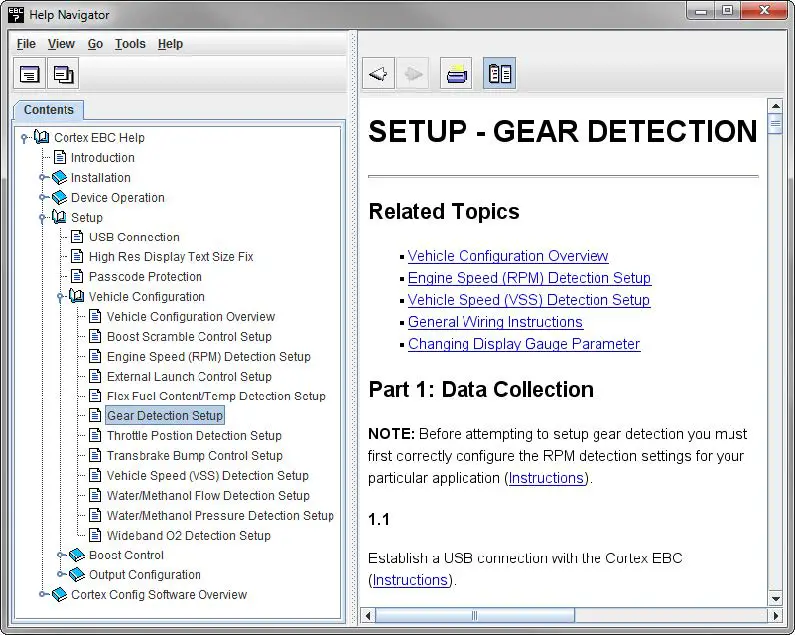The height and width of the screenshot is (635, 795).
Task: Click the Vehicle Configuration open-book icon
Action: pos(77,296)
